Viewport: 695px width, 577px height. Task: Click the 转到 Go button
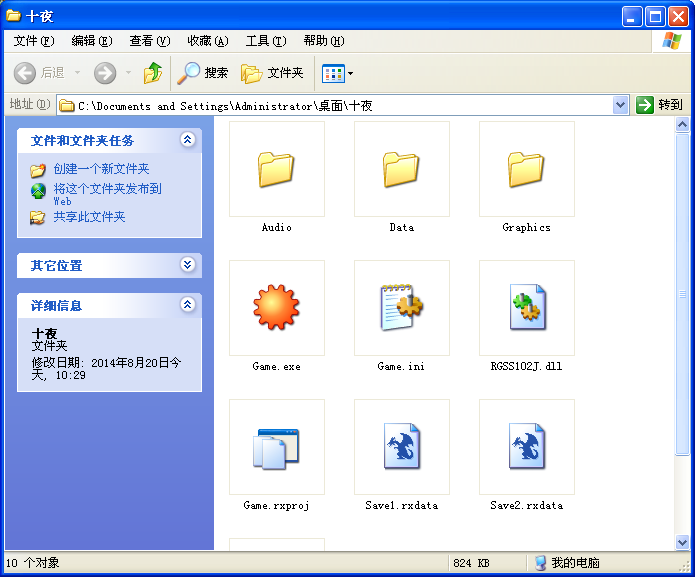tap(660, 105)
